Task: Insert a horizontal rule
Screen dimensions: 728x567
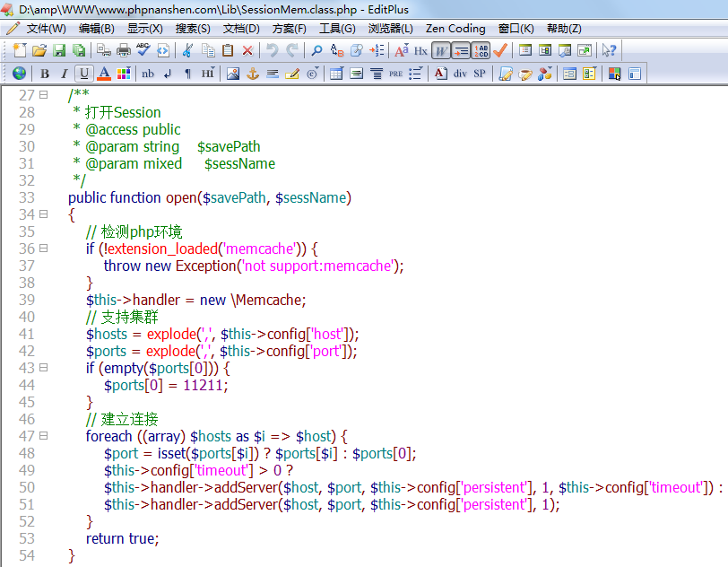Action: (273, 74)
